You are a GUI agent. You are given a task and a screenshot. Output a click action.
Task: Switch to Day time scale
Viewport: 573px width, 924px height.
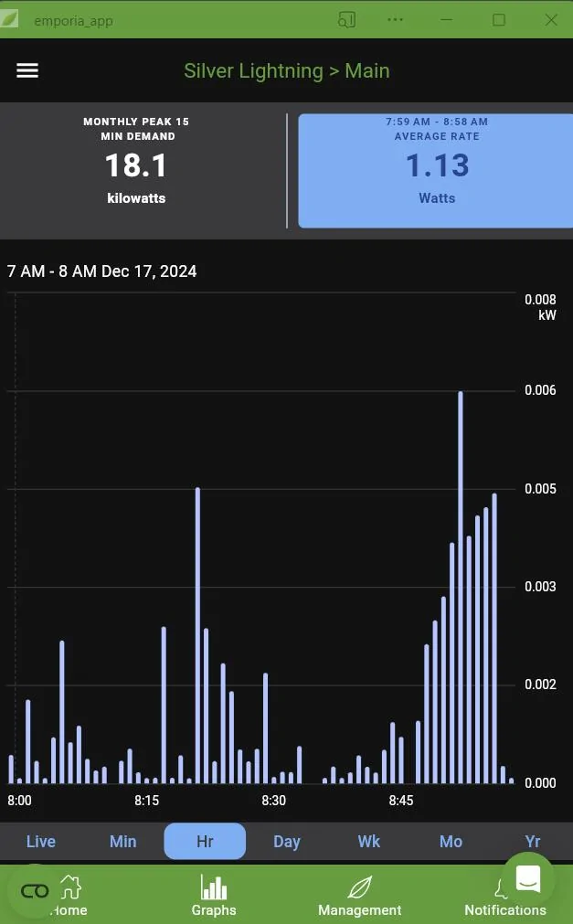click(x=287, y=842)
